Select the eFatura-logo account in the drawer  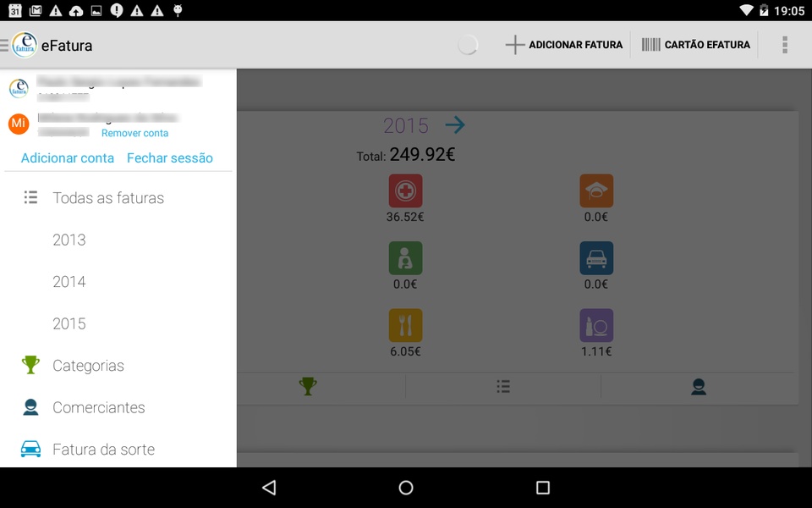(x=19, y=88)
